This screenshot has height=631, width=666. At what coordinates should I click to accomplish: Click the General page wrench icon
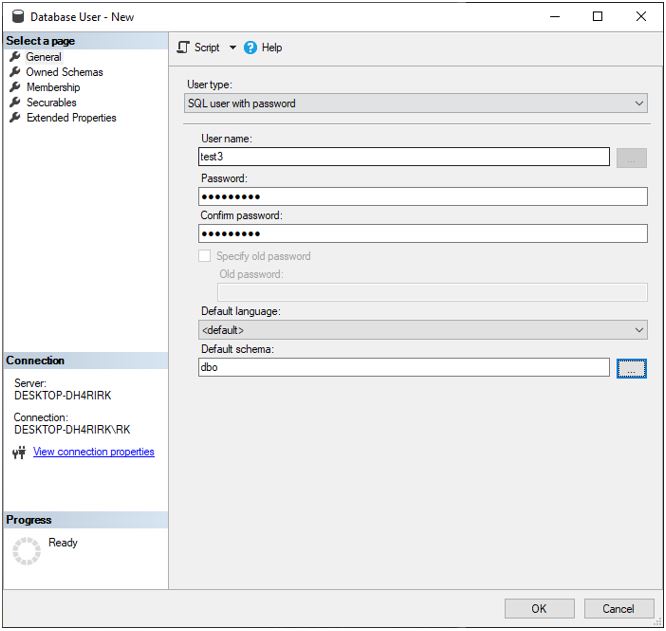pos(15,57)
